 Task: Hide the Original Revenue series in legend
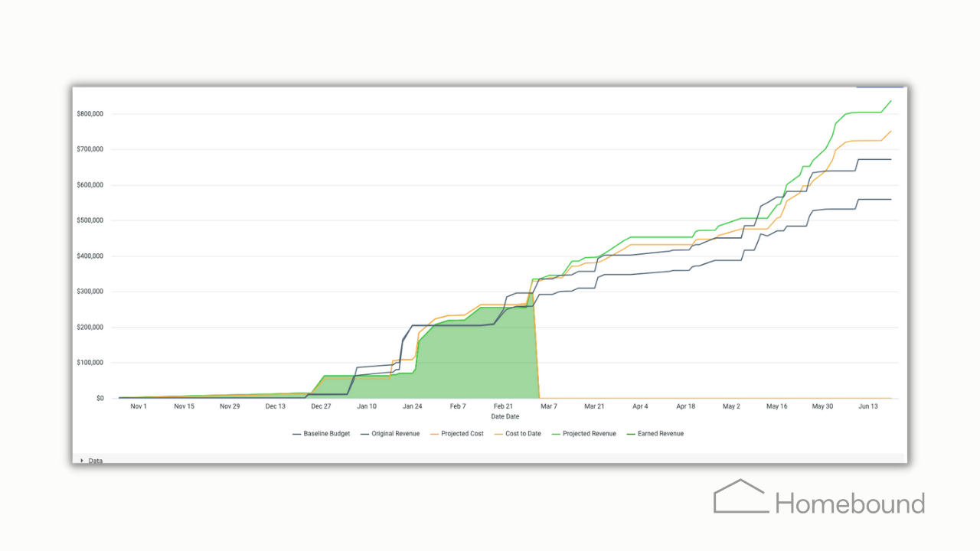(x=390, y=434)
